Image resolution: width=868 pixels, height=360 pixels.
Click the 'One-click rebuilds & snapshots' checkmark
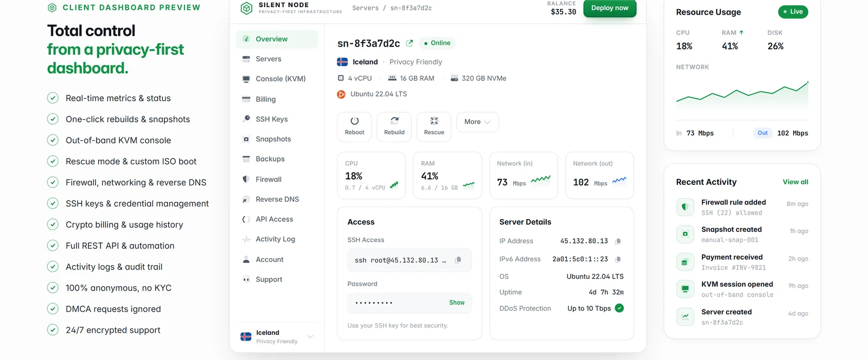click(x=53, y=119)
